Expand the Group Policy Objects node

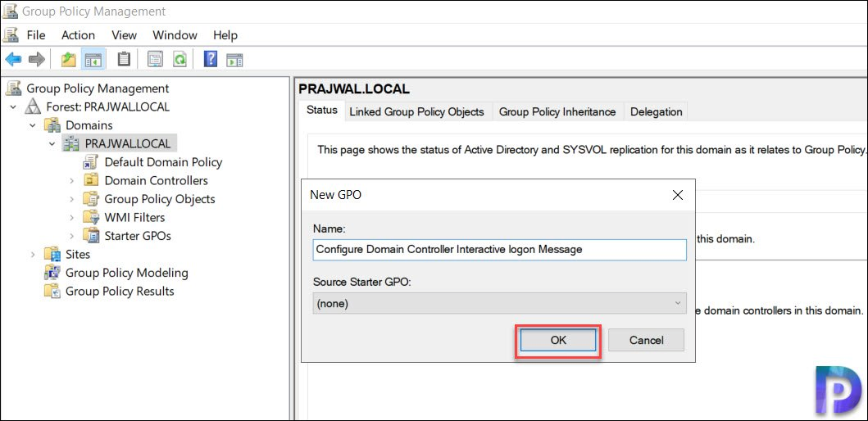(71, 199)
